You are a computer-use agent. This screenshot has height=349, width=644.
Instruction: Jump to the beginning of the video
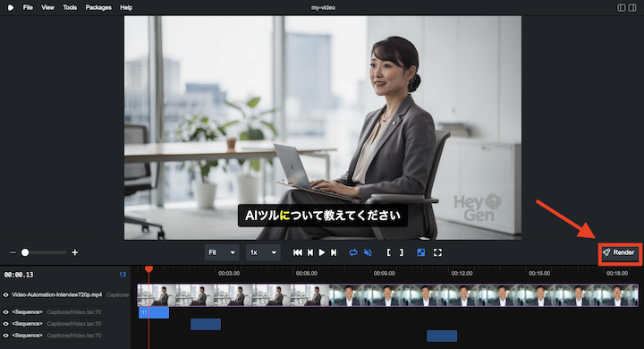tap(298, 252)
